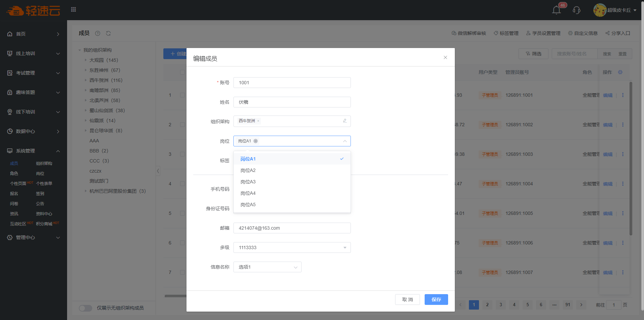Open the customer service headset icon
The width and height of the screenshot is (644, 320).
point(577,10)
